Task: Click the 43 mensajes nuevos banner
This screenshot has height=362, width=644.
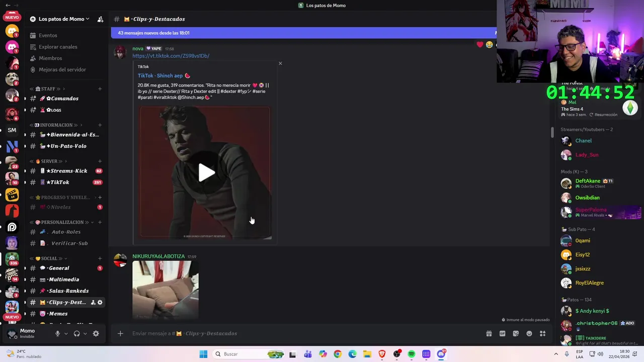Action: pyautogui.click(x=303, y=33)
